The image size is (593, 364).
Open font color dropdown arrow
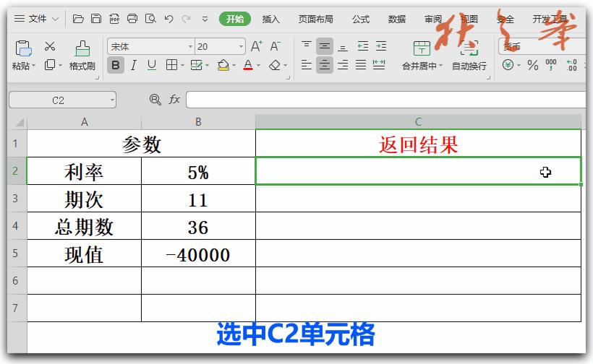[x=259, y=66]
